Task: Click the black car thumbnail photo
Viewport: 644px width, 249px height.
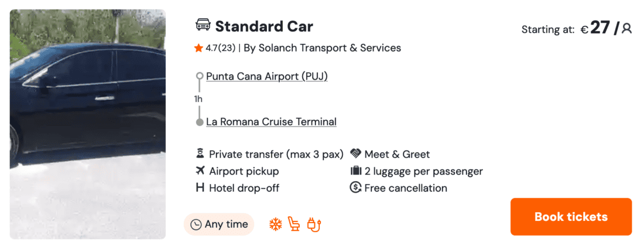Action: [x=88, y=124]
